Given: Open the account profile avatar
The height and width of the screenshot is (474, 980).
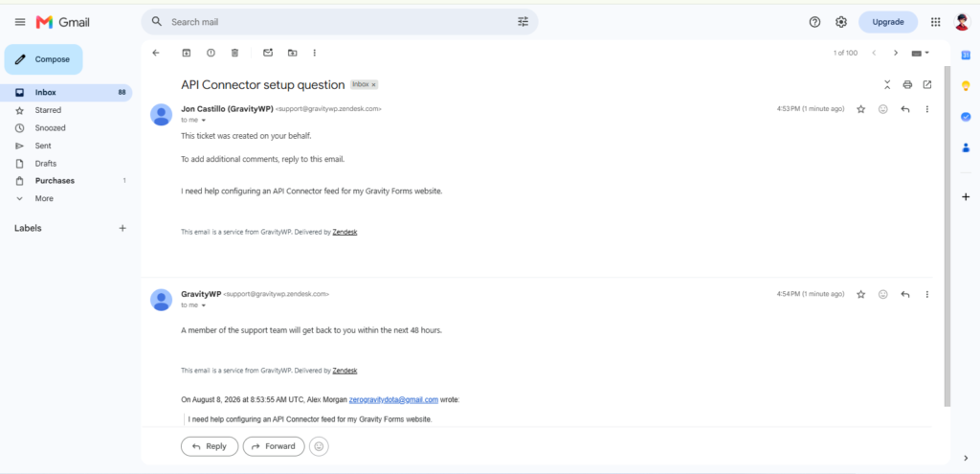Looking at the screenshot, I should click(x=962, y=22).
